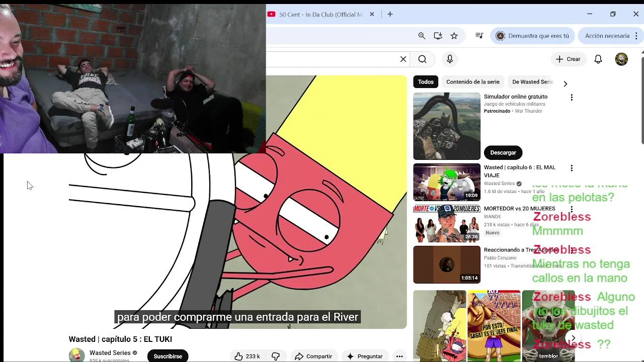This screenshot has height=362, width=644.
Task: Open YouTube notifications bell
Action: pyautogui.click(x=598, y=59)
